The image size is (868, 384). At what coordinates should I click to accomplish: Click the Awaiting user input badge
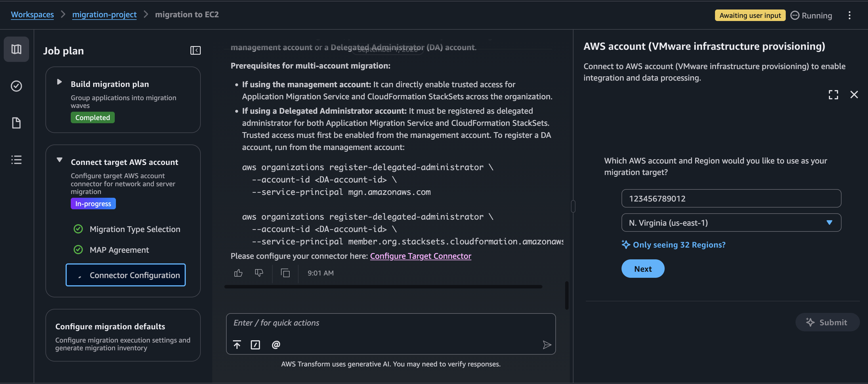tap(750, 16)
